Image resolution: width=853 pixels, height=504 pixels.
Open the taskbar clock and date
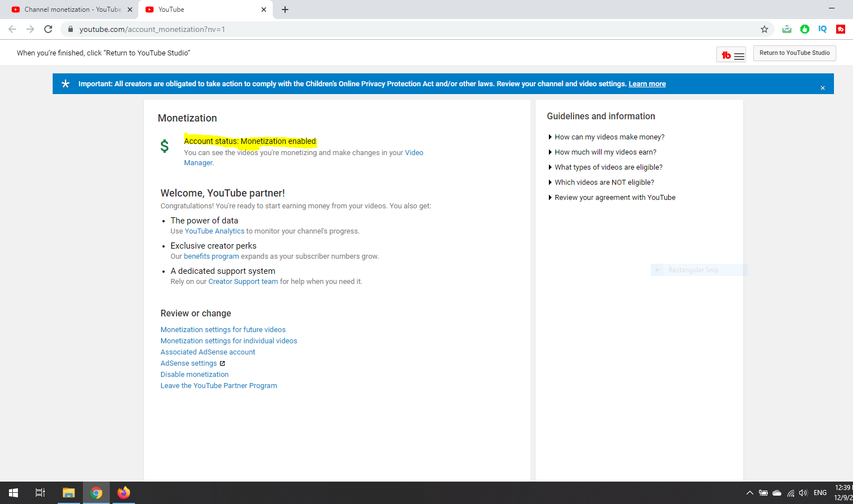click(x=843, y=493)
